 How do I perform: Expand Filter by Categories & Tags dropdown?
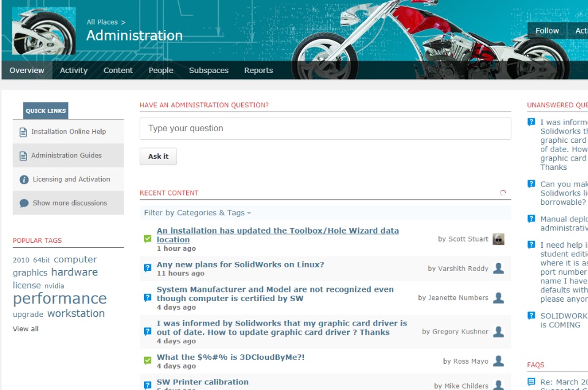point(197,213)
